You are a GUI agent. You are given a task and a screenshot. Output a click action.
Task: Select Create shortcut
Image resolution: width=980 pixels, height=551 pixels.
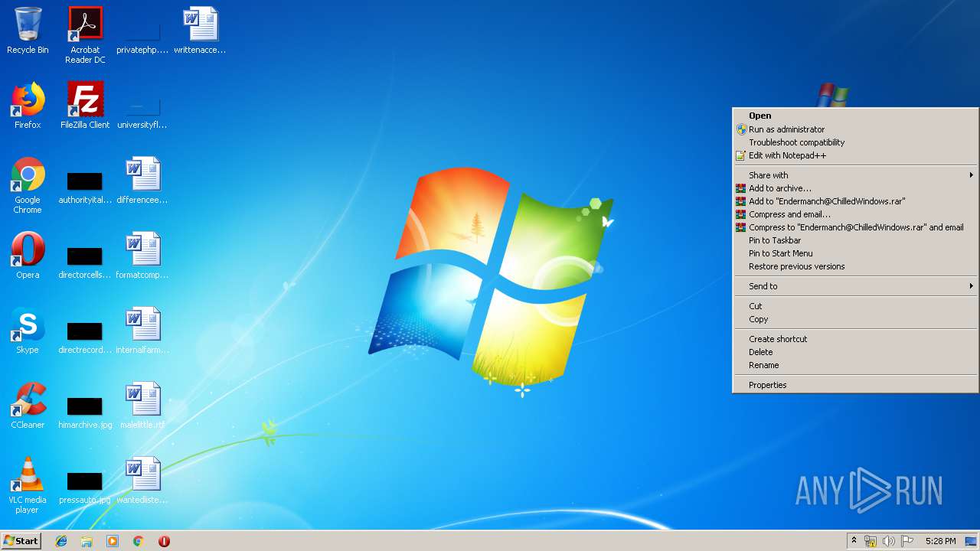(855, 339)
